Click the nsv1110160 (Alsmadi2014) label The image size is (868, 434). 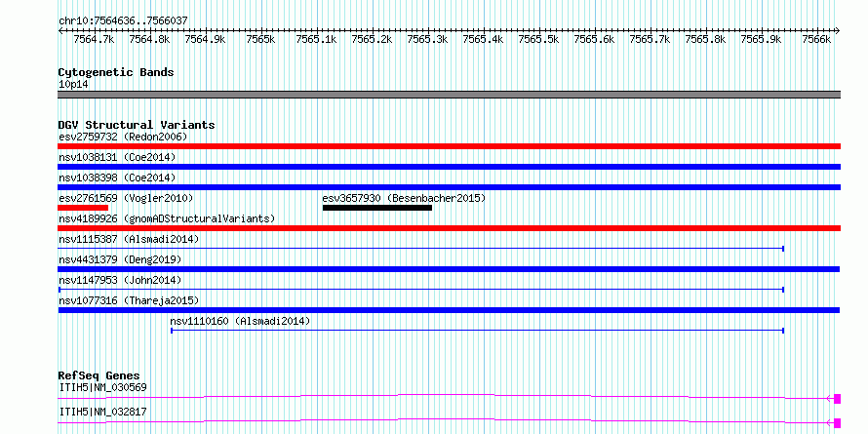pos(240,321)
